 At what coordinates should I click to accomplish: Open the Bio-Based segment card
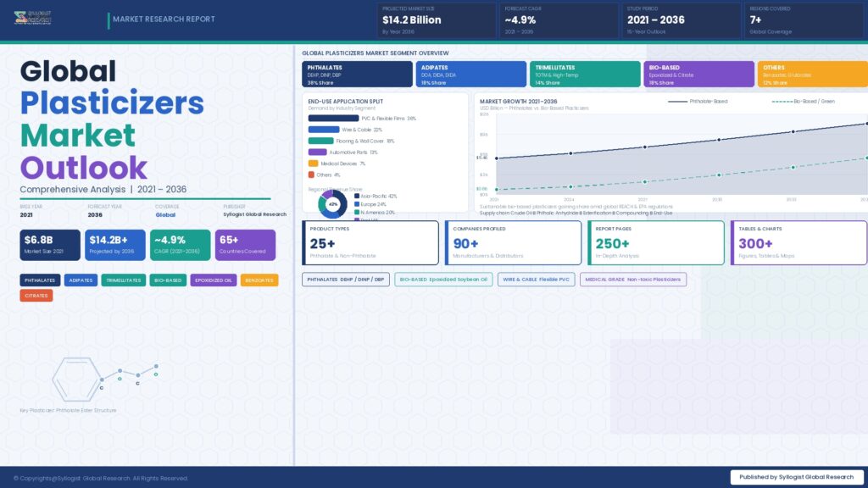click(x=698, y=75)
